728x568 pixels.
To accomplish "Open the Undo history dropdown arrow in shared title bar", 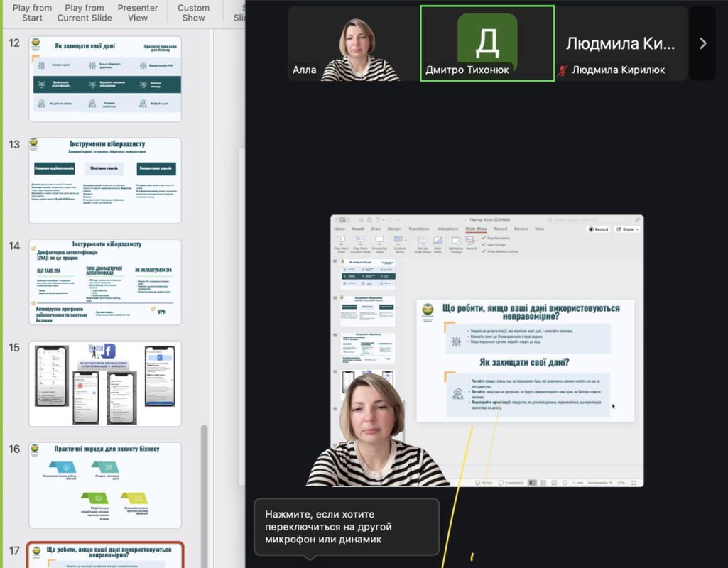I will tap(383, 219).
